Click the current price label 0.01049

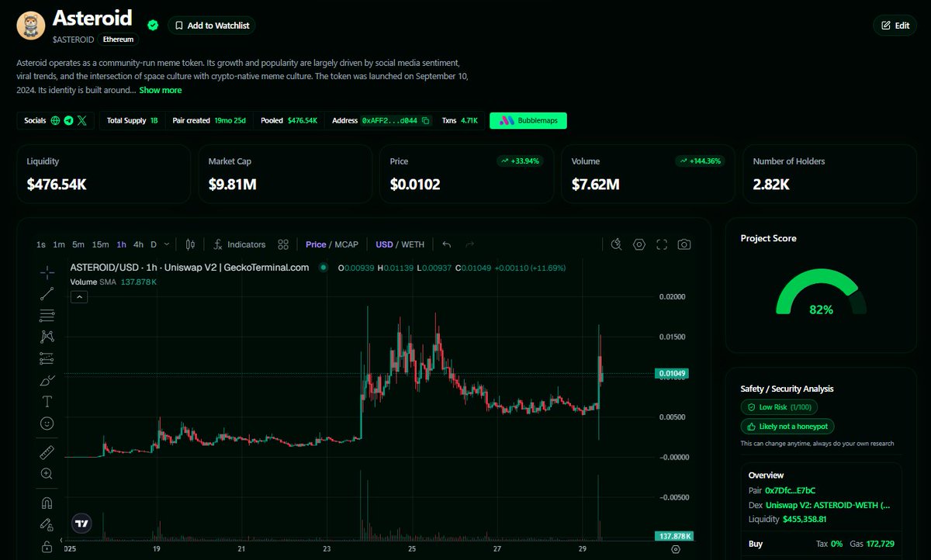tap(672, 374)
